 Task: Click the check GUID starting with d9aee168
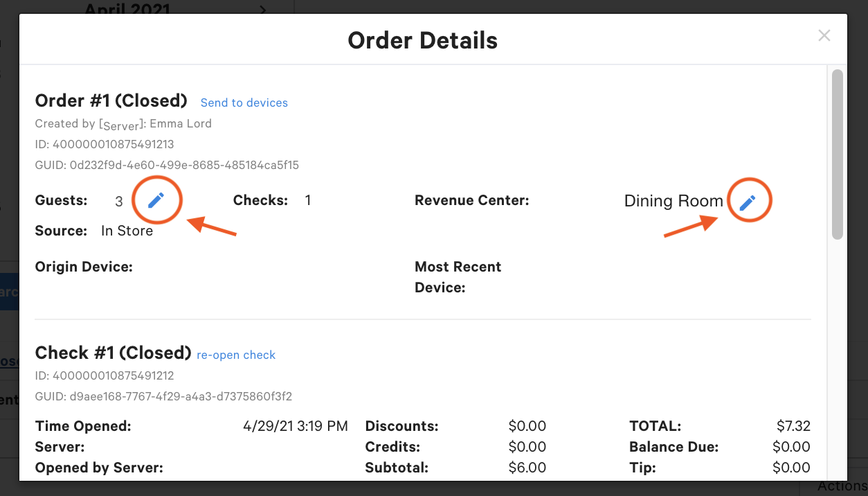tap(163, 396)
